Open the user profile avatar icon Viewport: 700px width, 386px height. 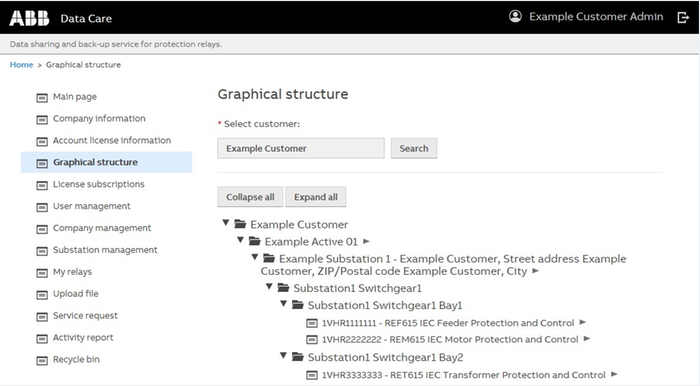point(515,17)
